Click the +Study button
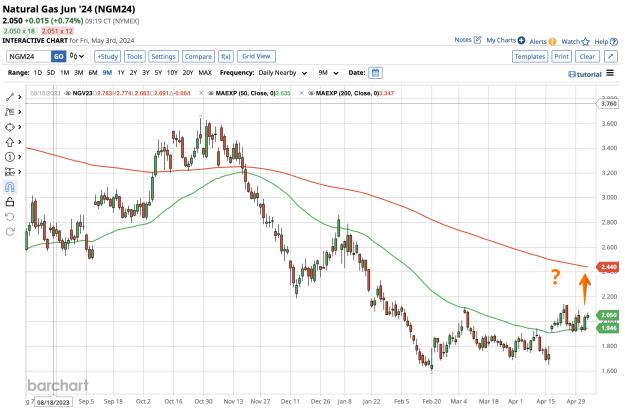This screenshot has height=414, width=625. [x=108, y=57]
